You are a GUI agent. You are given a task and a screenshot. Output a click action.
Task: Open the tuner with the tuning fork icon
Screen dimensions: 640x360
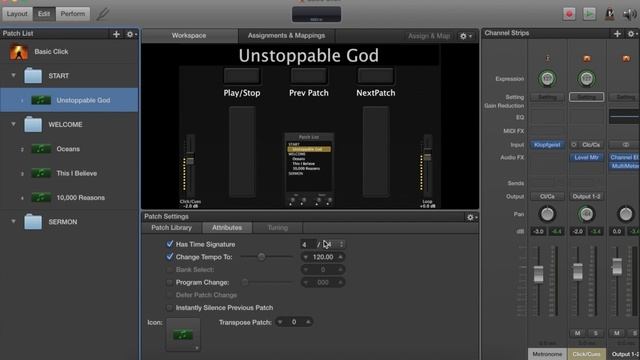click(102, 14)
